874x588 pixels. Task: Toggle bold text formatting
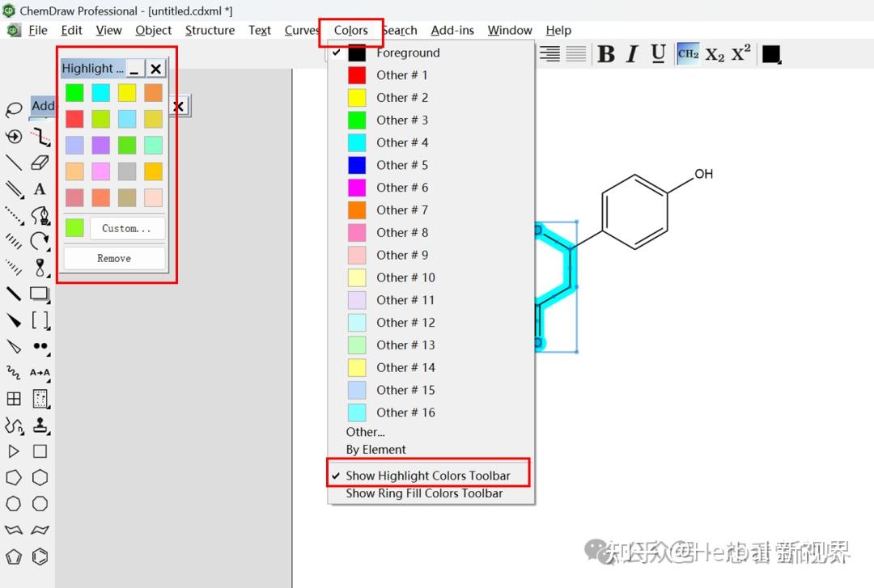pyautogui.click(x=606, y=53)
